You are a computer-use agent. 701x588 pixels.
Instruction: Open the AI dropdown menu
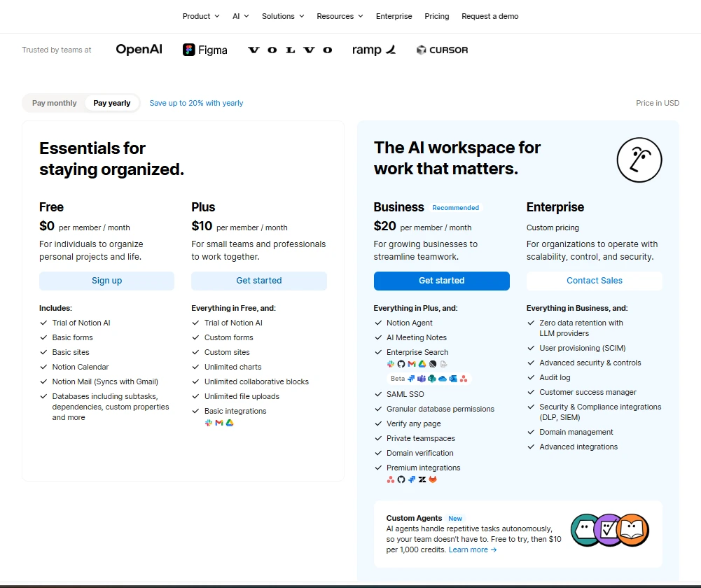coord(240,16)
